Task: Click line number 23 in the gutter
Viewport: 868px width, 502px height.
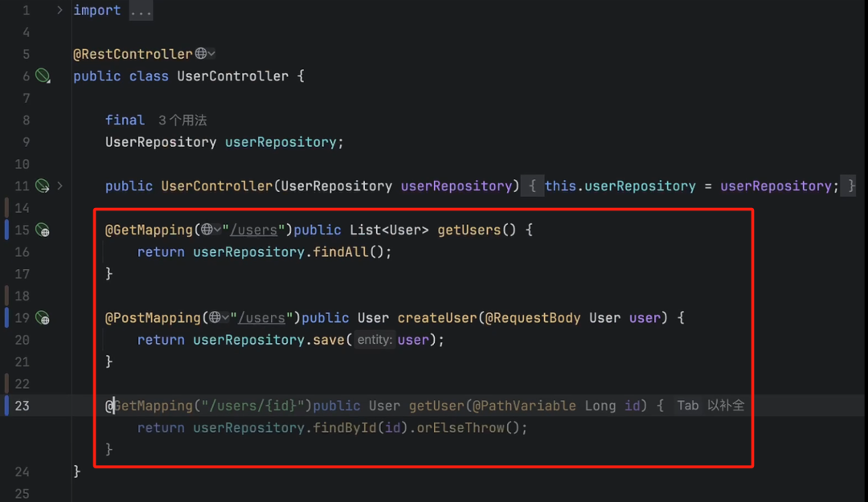Action: (x=24, y=406)
